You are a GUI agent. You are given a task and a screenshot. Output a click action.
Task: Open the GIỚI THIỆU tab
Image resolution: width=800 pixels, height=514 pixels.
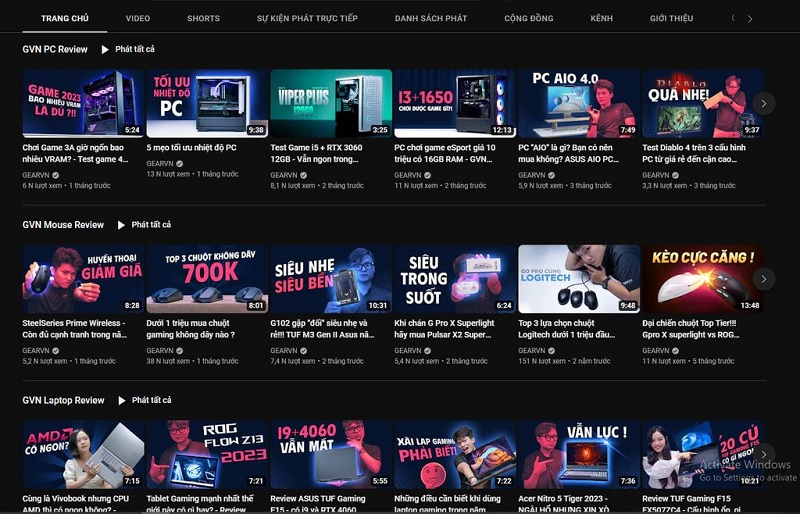[x=671, y=18]
